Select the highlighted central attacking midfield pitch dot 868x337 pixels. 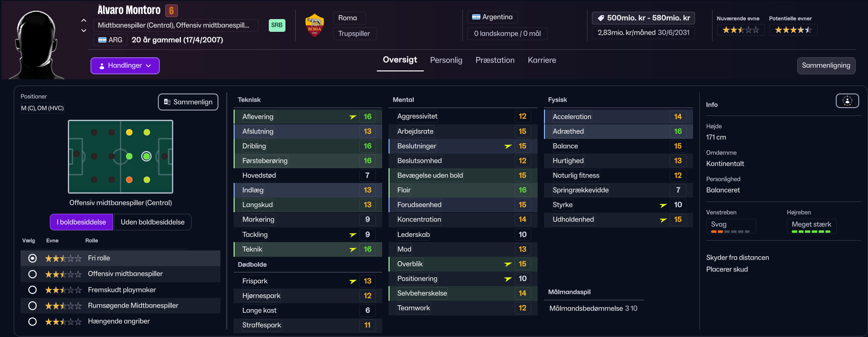146,157
